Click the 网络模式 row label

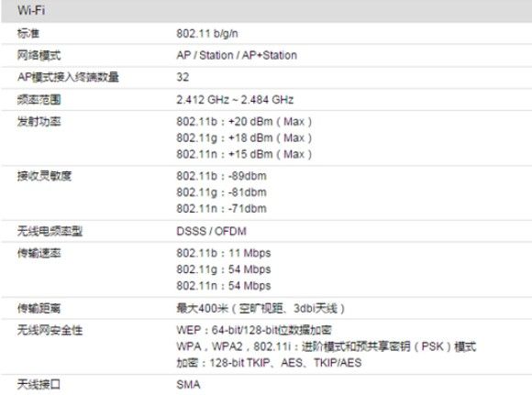pos(39,55)
